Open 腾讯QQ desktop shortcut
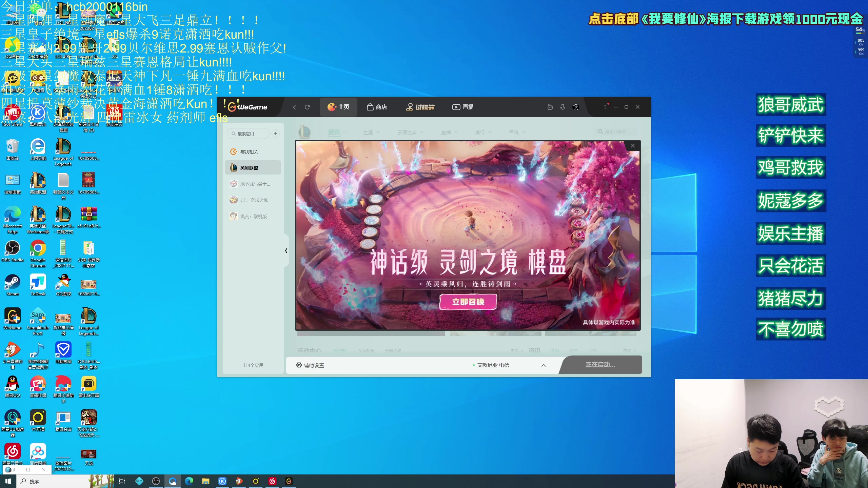Viewport: 868px width, 488px height. pyautogui.click(x=13, y=387)
